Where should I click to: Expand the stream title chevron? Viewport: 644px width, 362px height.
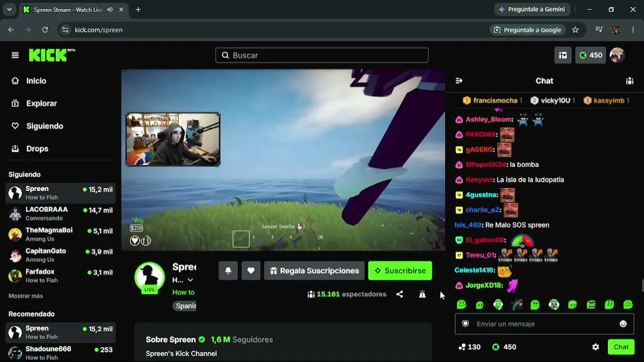click(x=190, y=280)
